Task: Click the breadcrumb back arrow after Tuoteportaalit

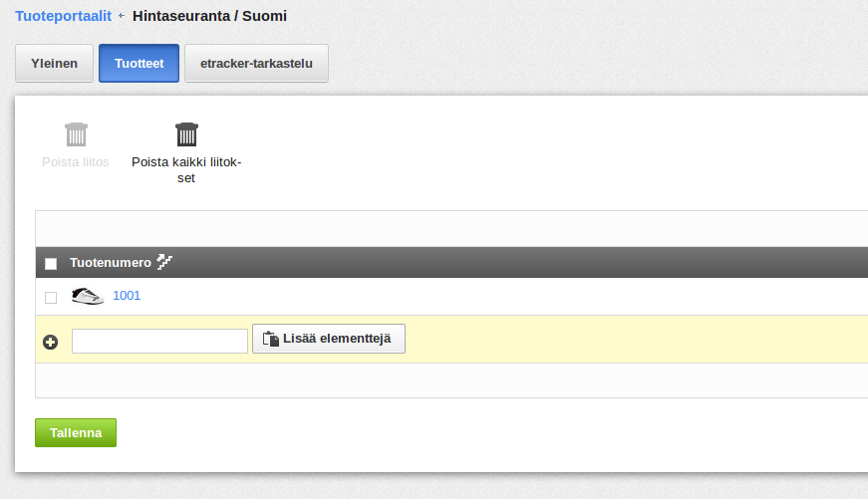Action: point(122,16)
